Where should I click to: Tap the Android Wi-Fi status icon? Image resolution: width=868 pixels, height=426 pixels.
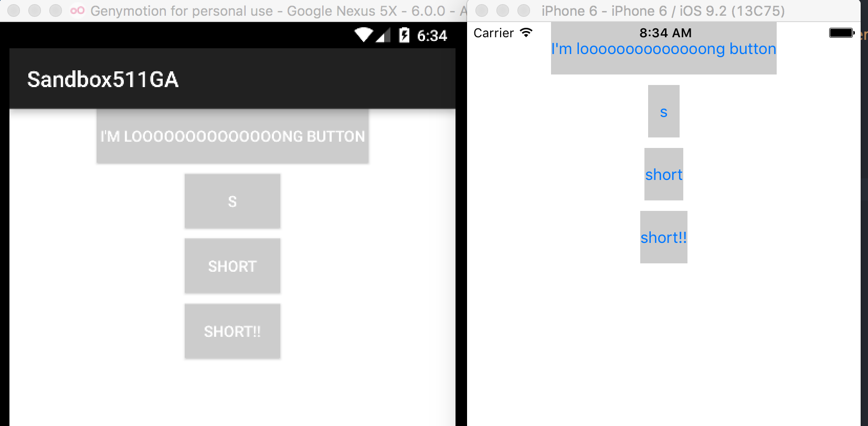[364, 35]
